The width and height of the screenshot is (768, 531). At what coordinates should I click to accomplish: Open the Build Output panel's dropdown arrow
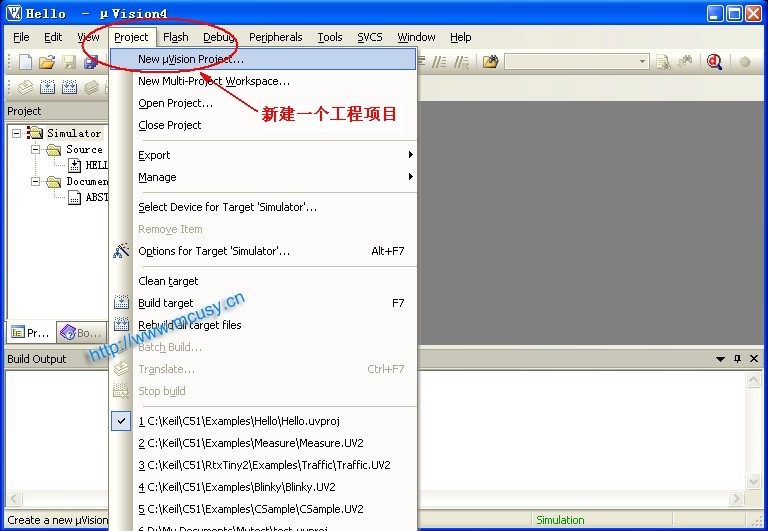tap(720, 359)
